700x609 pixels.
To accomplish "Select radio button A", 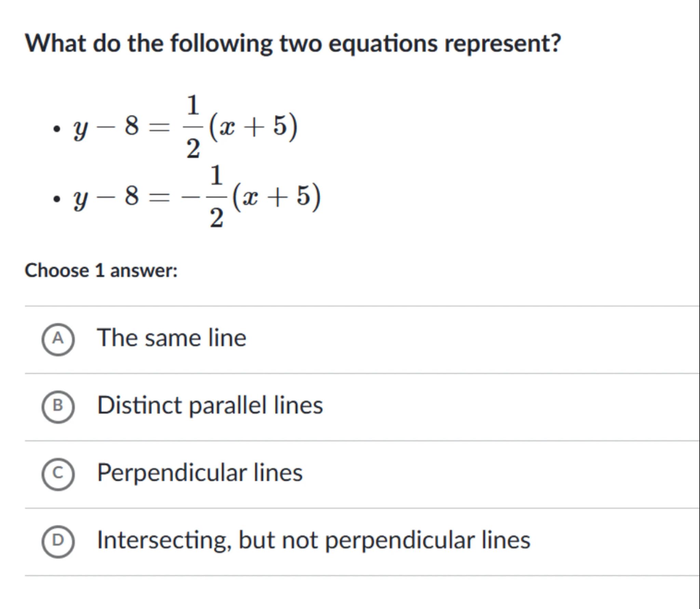I will tap(58, 339).
